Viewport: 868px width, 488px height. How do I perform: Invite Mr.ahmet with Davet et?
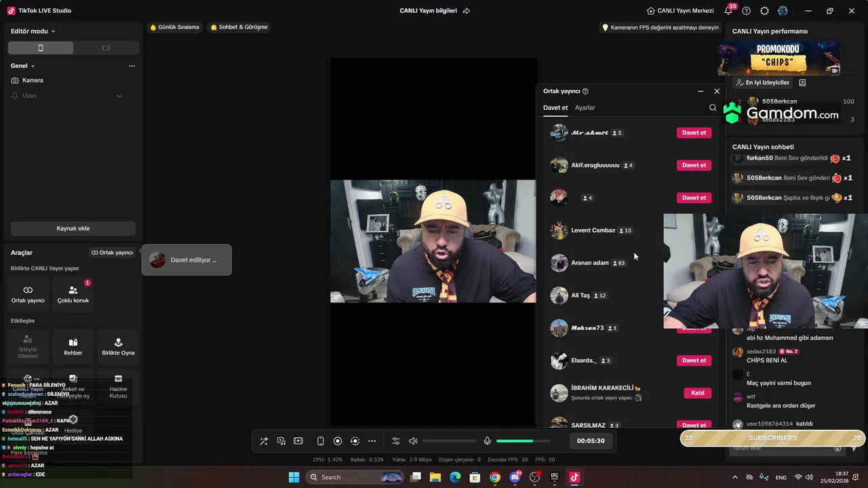click(x=694, y=133)
